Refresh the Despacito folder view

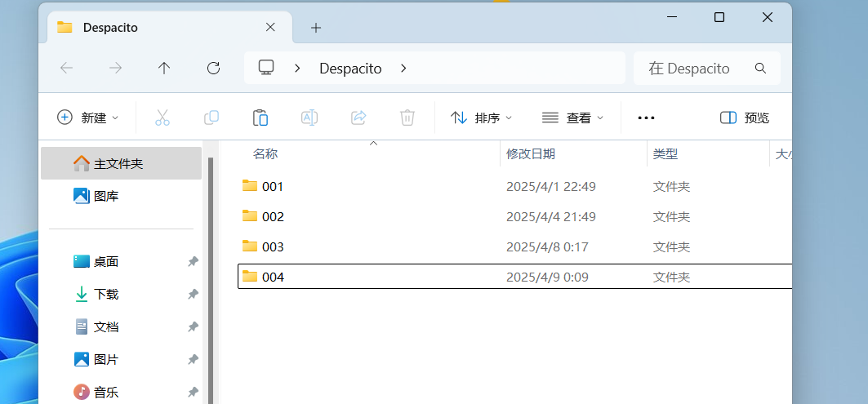coord(213,68)
